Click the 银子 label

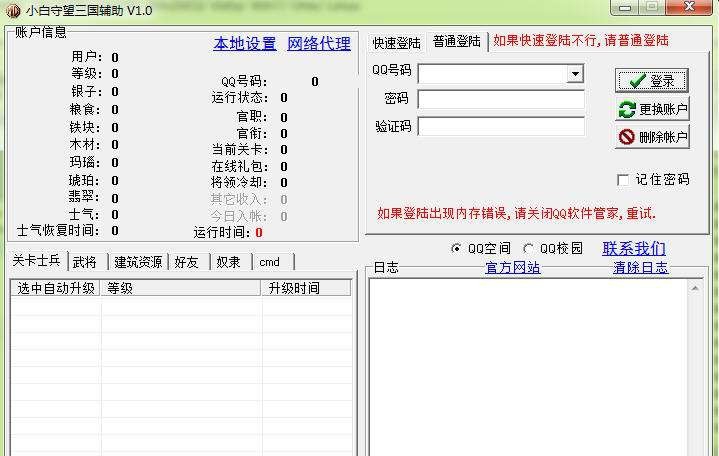coord(86,91)
